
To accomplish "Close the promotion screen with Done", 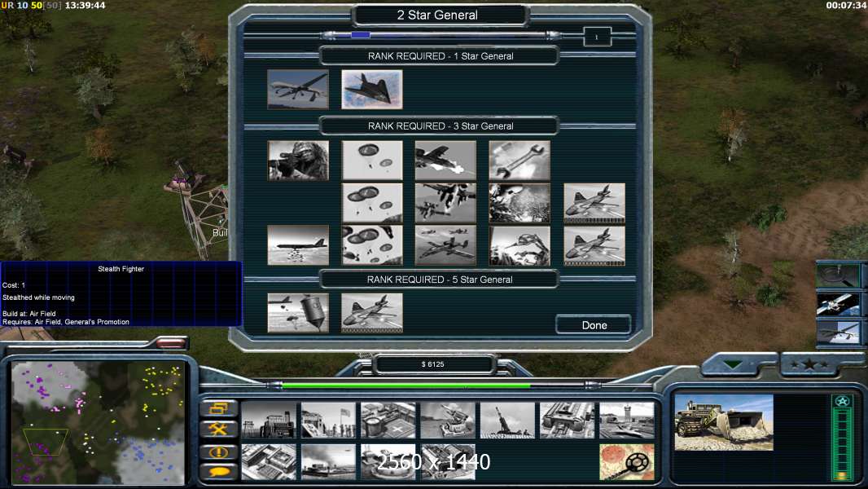I will (594, 325).
